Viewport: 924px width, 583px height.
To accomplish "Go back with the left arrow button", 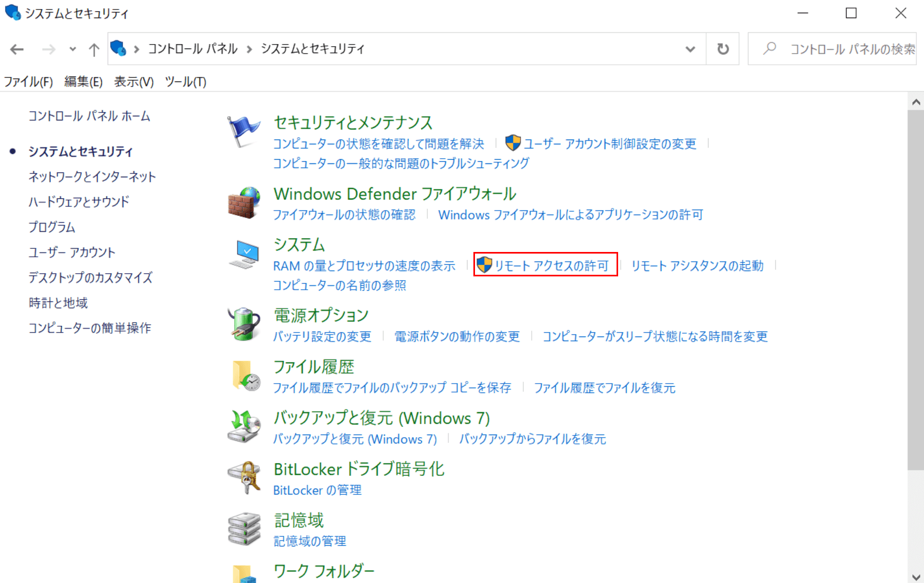I will click(x=17, y=49).
